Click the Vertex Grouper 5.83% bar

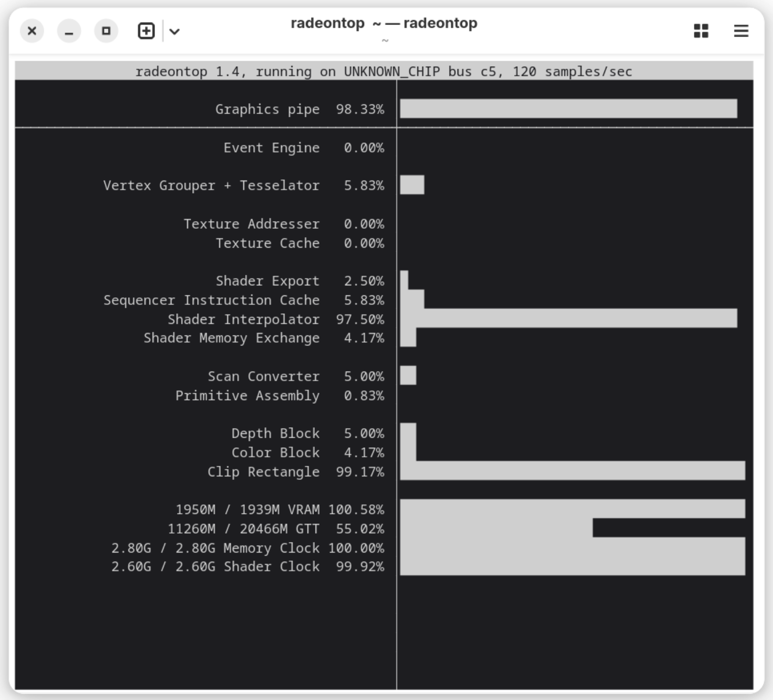(412, 185)
